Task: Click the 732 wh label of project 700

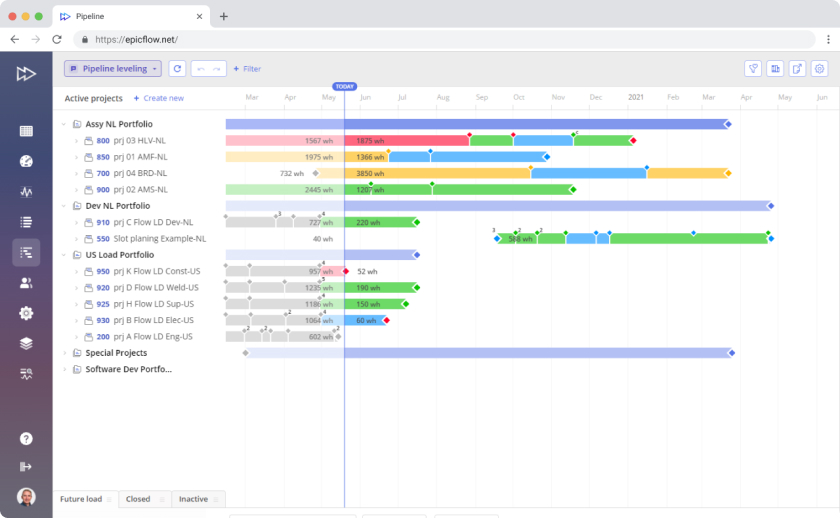Action: (x=292, y=173)
